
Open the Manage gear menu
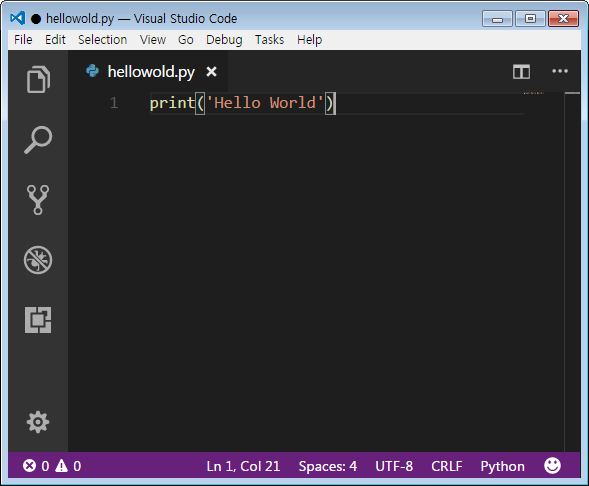coord(38,422)
